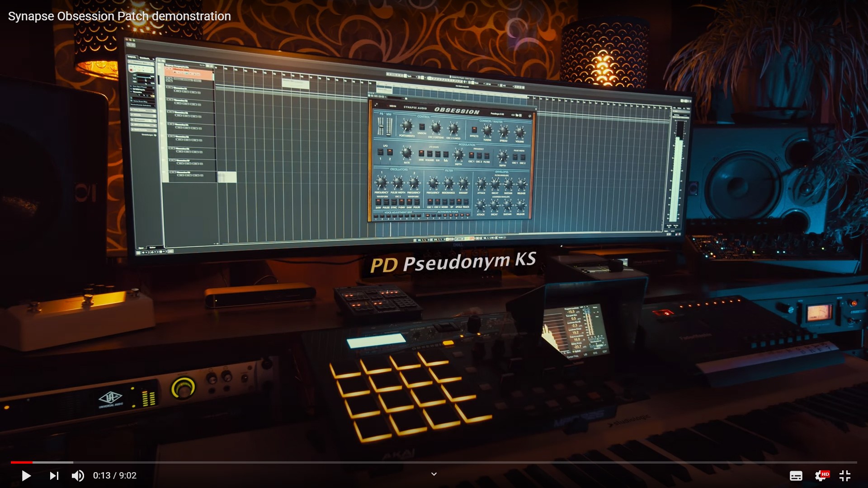This screenshot has height=488, width=868.
Task: Expand the more videos chevron
Action: [434, 474]
